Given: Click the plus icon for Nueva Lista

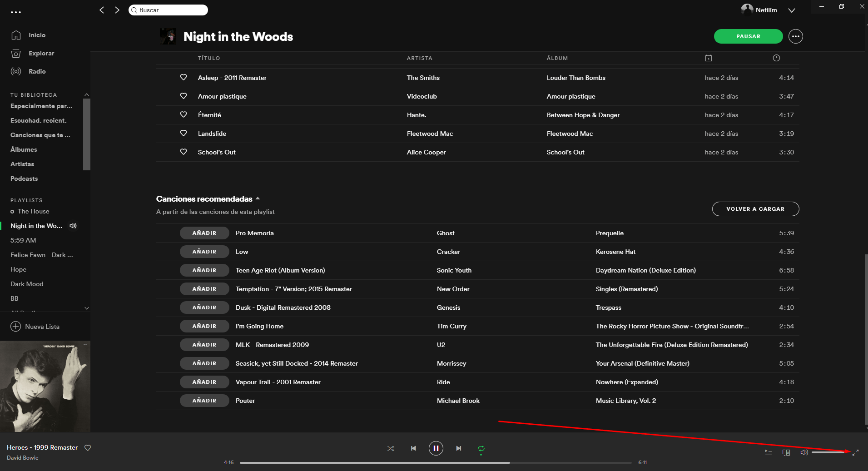Looking at the screenshot, I should coord(16,327).
